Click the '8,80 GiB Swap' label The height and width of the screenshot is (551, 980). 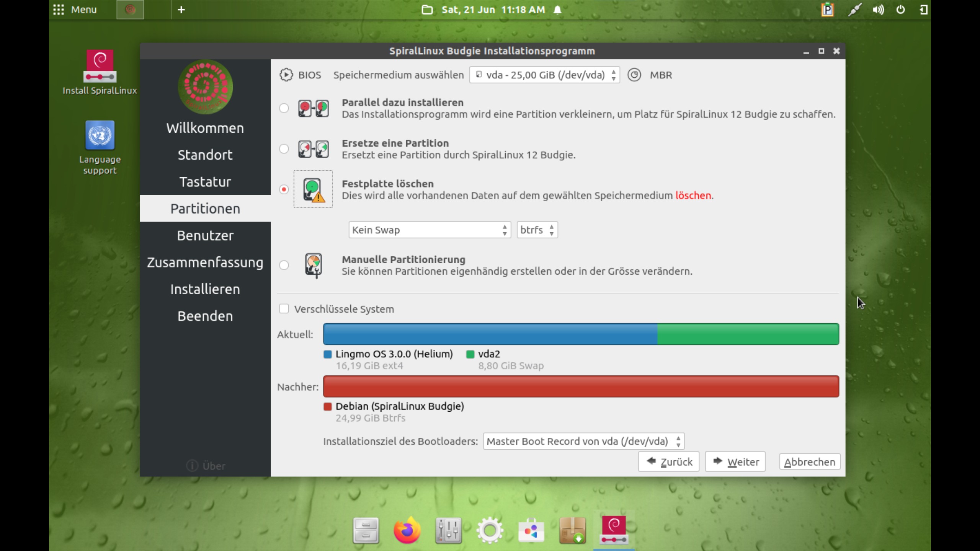click(x=511, y=366)
